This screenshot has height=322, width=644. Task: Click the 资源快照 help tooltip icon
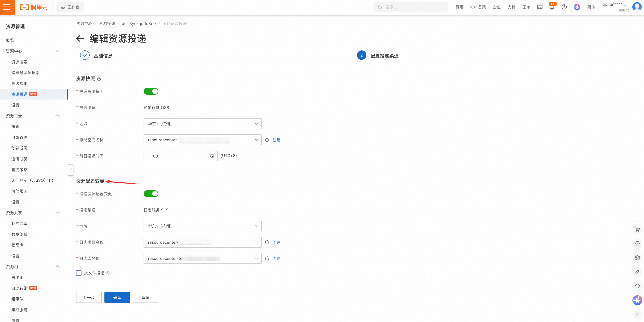pos(99,79)
